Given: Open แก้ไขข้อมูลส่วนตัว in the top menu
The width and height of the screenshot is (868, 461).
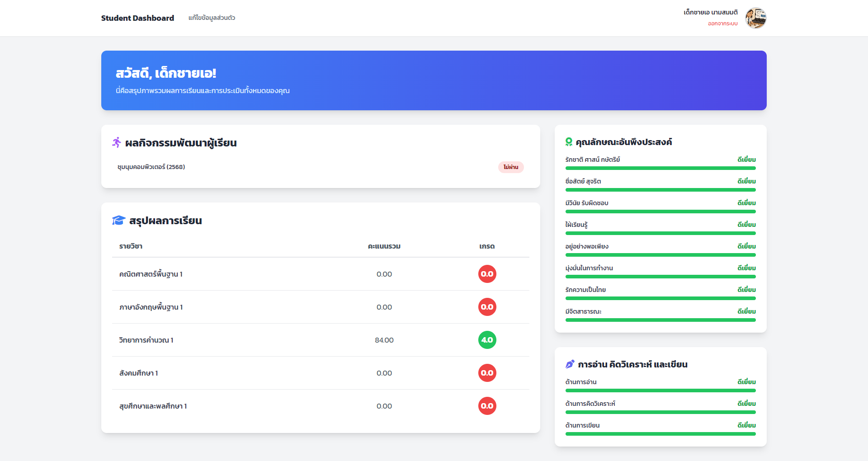Looking at the screenshot, I should tap(212, 17).
